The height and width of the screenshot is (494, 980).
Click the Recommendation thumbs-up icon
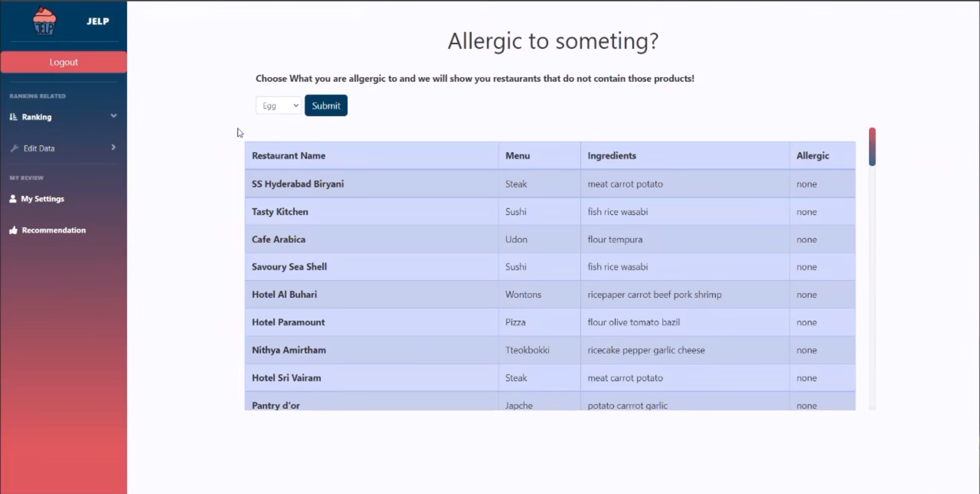click(13, 230)
